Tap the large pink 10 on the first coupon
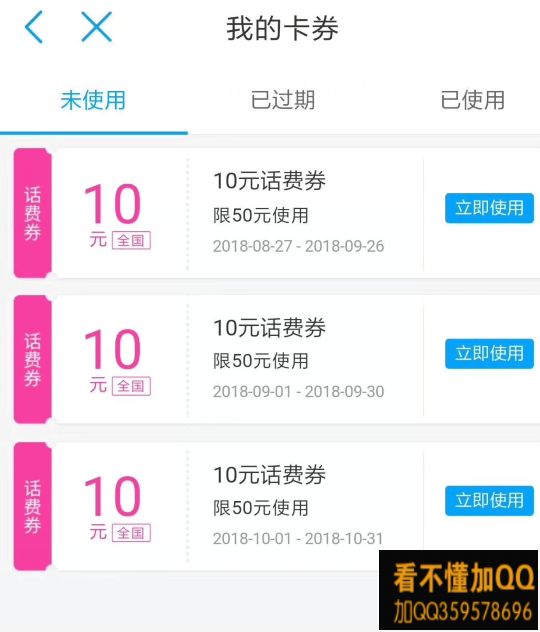The image size is (540, 632). [112, 204]
